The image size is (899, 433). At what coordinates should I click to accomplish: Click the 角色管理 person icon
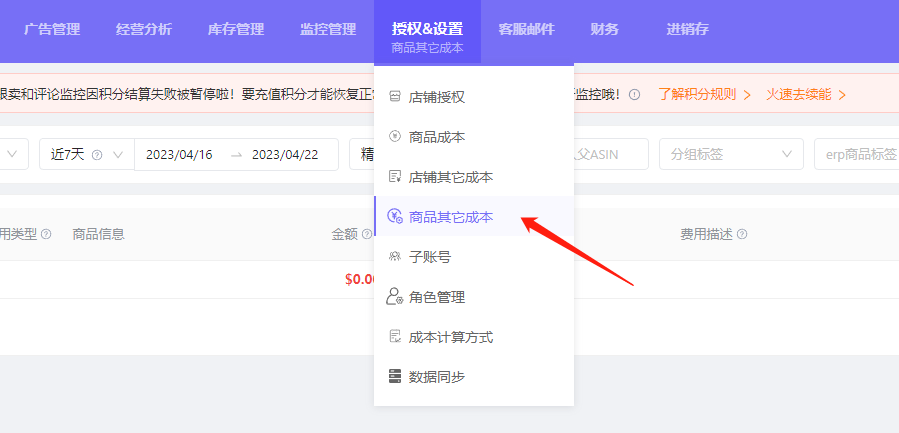pyautogui.click(x=395, y=297)
